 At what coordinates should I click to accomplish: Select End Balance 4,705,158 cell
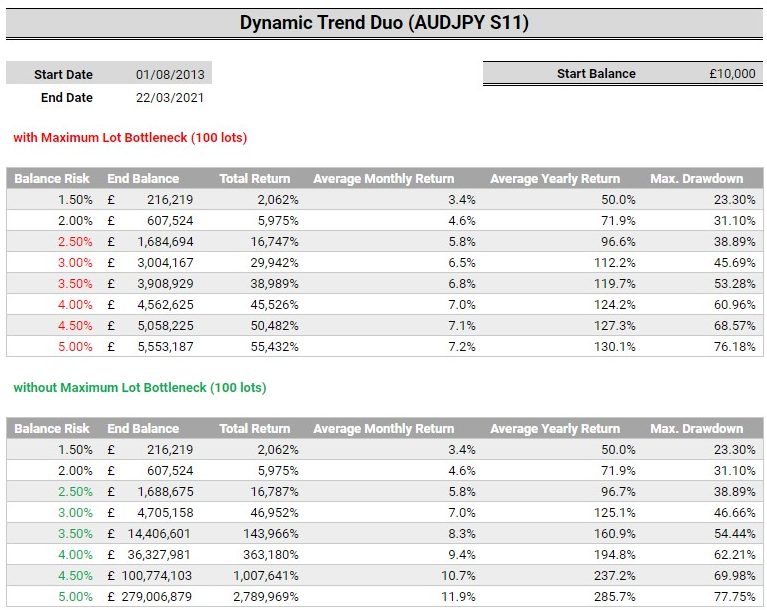[165, 513]
